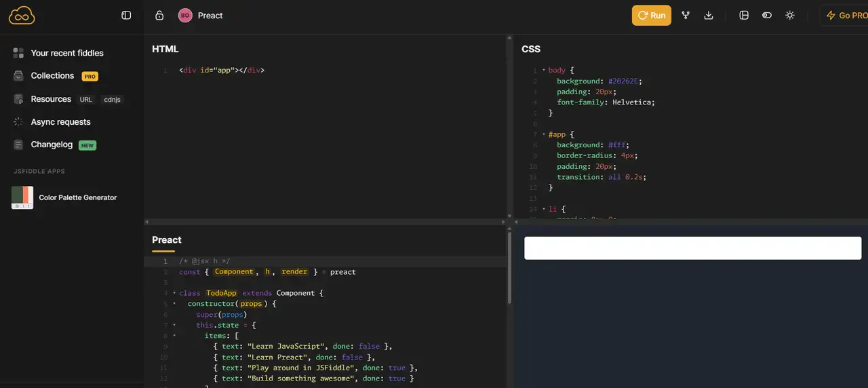
Task: Flip the pill-shaped switch in the toolbar
Action: pos(767,15)
